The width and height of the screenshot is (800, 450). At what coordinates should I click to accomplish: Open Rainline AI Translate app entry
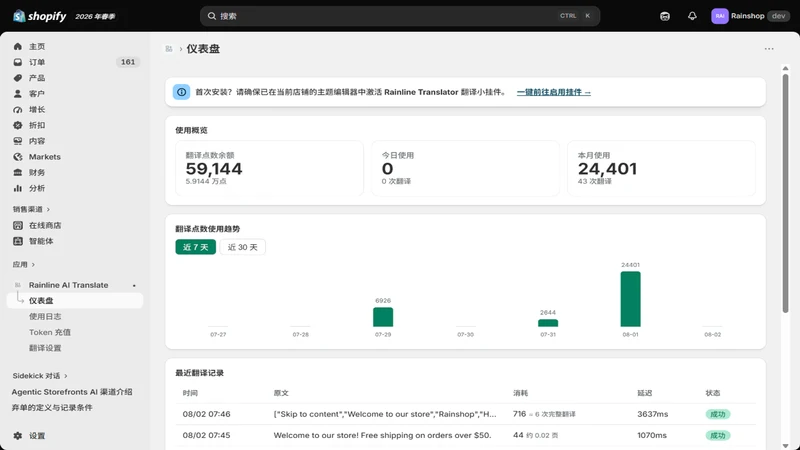[68, 285]
